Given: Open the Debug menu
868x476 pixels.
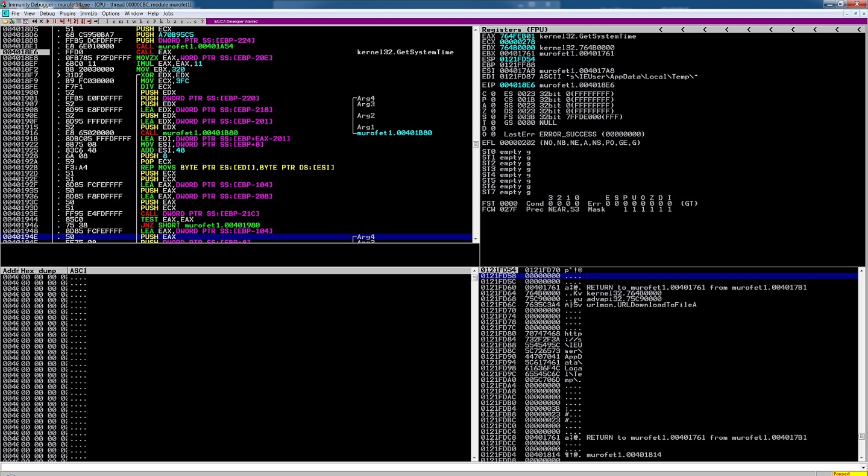Looking at the screenshot, I should point(47,13).
